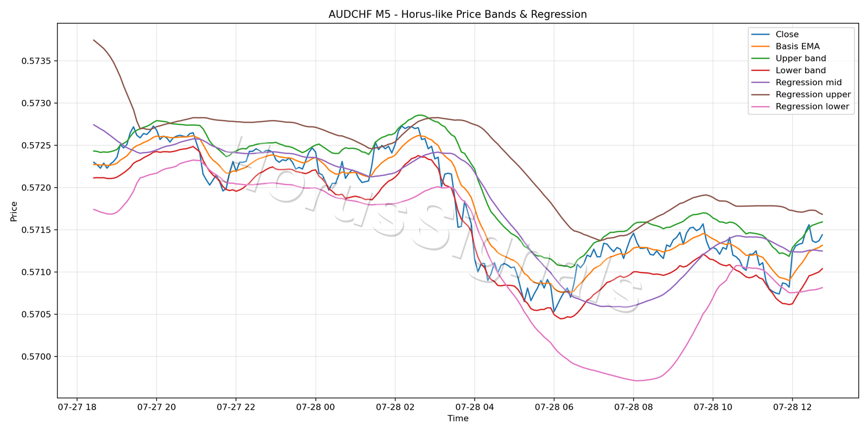Click the red line swatch beside Lower band

pyautogui.click(x=761, y=71)
